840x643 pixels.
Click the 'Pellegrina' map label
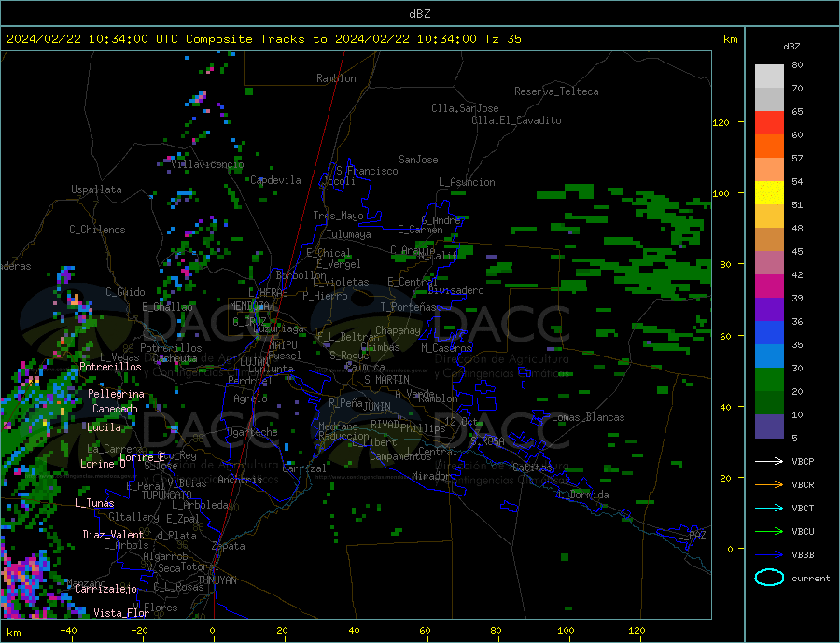click(x=116, y=394)
